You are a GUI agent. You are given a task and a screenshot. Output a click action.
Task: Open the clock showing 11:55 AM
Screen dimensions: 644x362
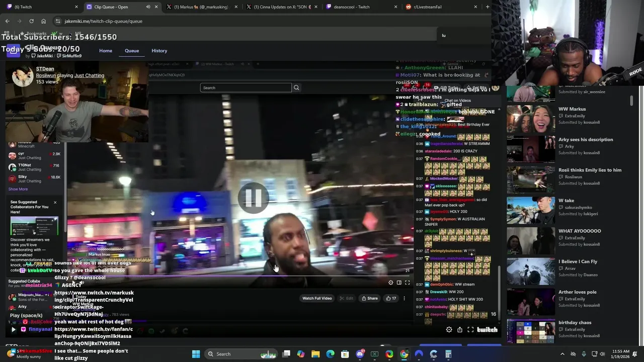click(621, 354)
